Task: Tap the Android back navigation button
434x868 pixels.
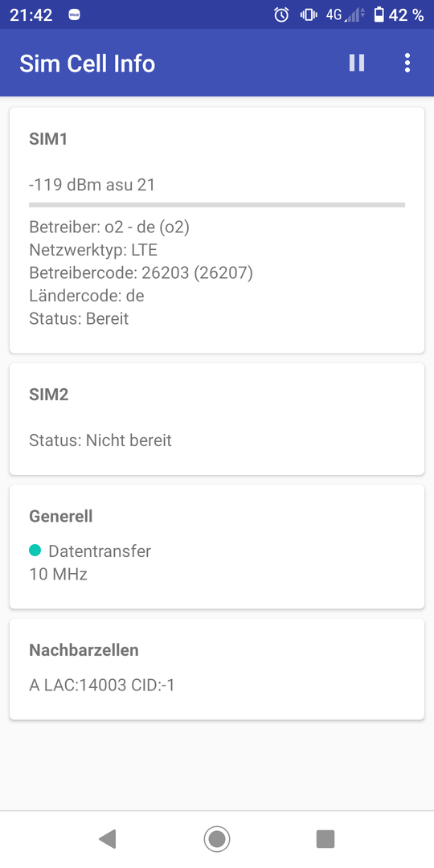Action: click(107, 839)
